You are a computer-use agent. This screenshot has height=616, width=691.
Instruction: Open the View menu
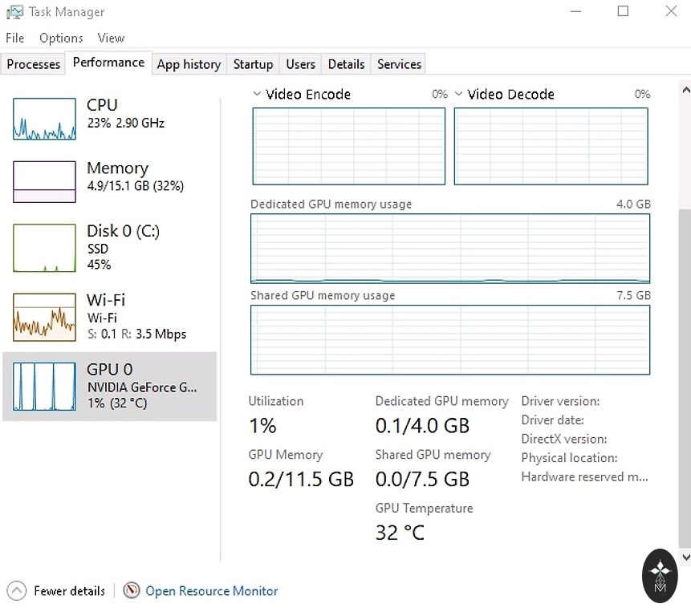pos(111,38)
